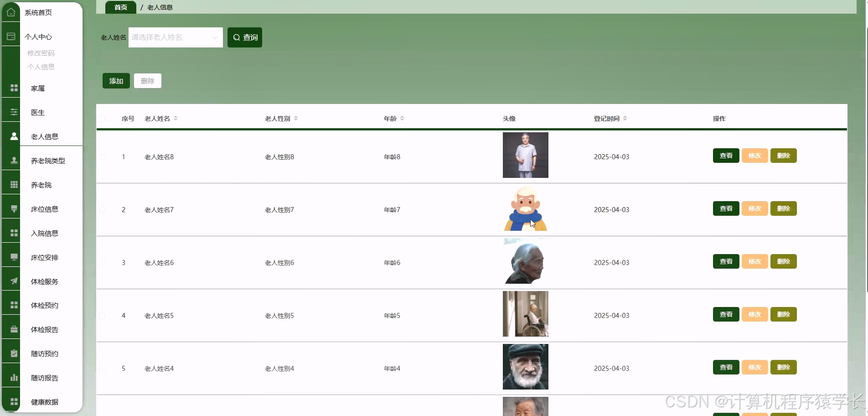
Task: Click the paper plane icon beside 体检服务
Action: (14, 281)
